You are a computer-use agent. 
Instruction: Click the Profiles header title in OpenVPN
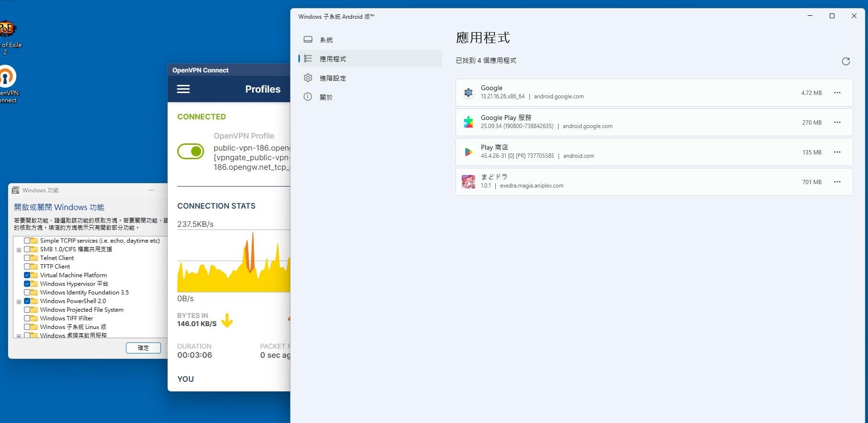pos(263,89)
